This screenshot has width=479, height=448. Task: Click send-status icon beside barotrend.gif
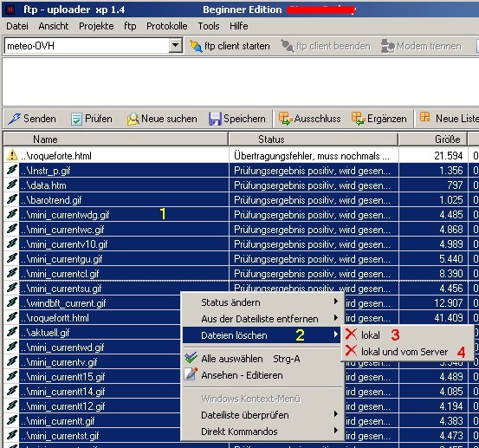(x=12, y=199)
